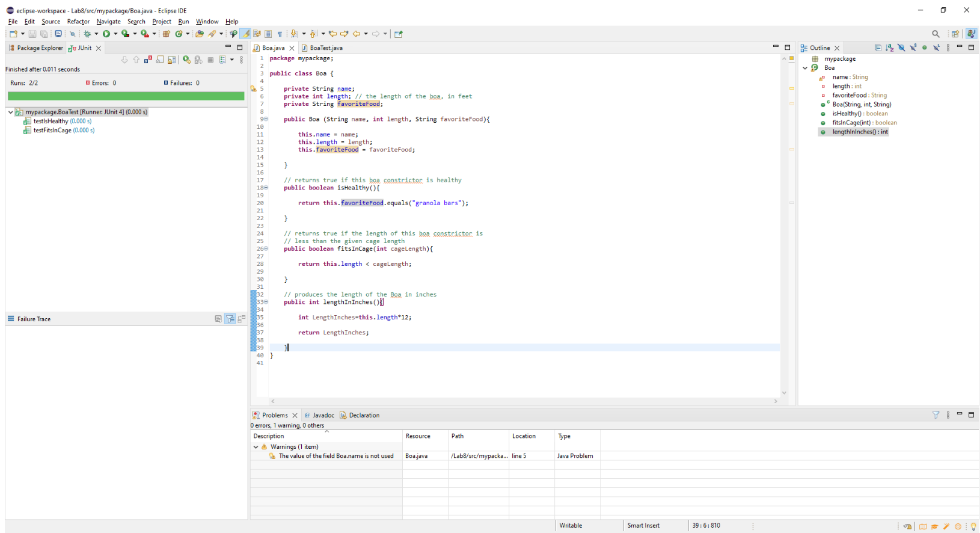
Task: Open dropdown arrow next to New wizard
Action: [23, 34]
